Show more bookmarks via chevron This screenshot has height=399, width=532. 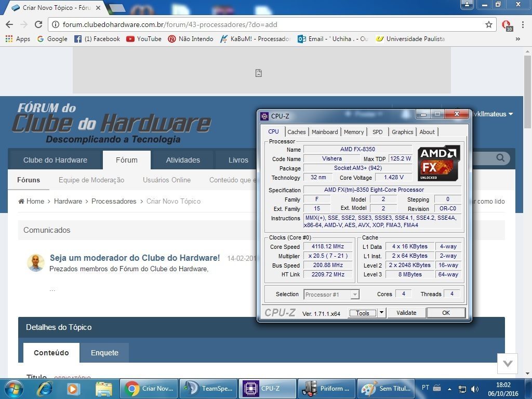(518, 39)
